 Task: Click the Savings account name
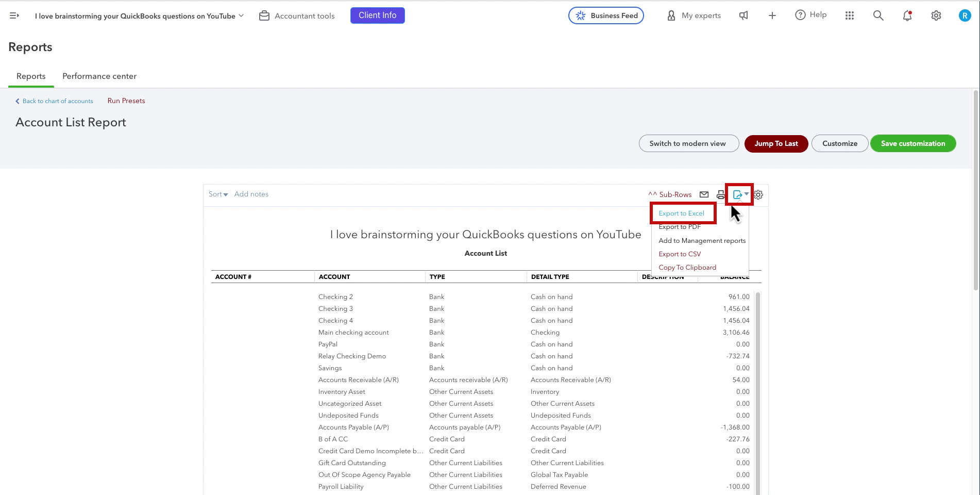(x=330, y=368)
